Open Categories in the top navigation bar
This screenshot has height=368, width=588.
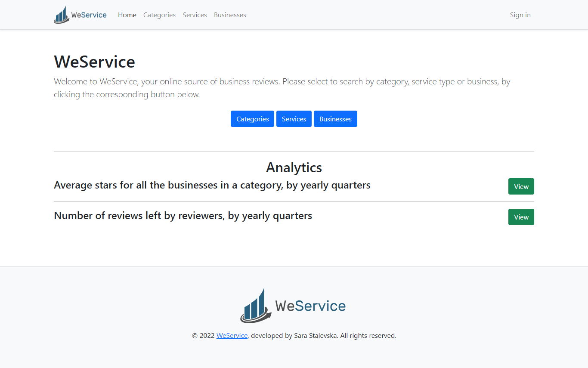point(159,15)
